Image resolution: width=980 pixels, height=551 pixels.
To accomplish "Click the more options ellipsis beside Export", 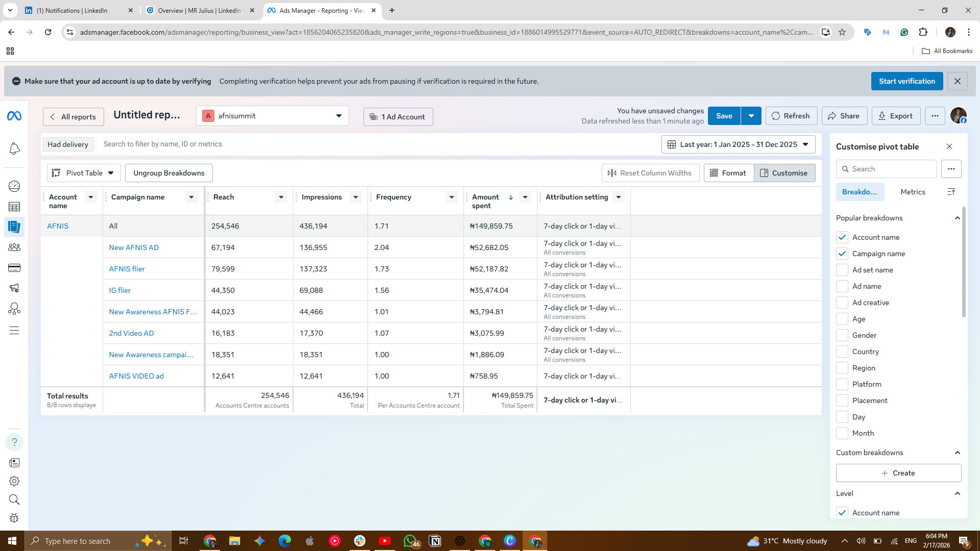I will coord(935,116).
